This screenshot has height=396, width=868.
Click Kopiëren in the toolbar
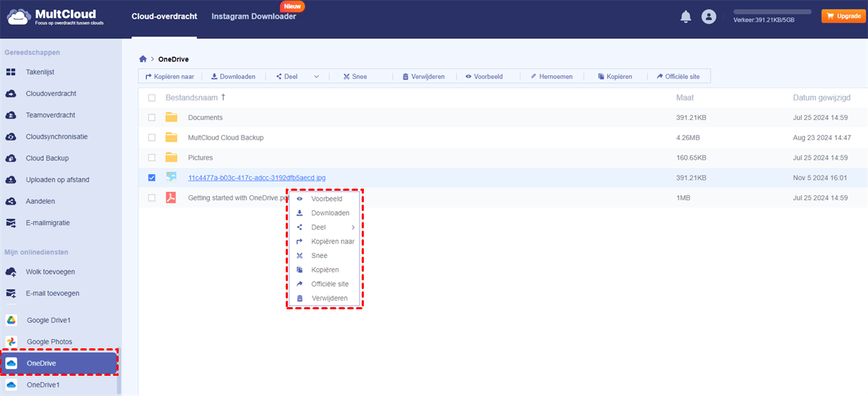pos(615,77)
